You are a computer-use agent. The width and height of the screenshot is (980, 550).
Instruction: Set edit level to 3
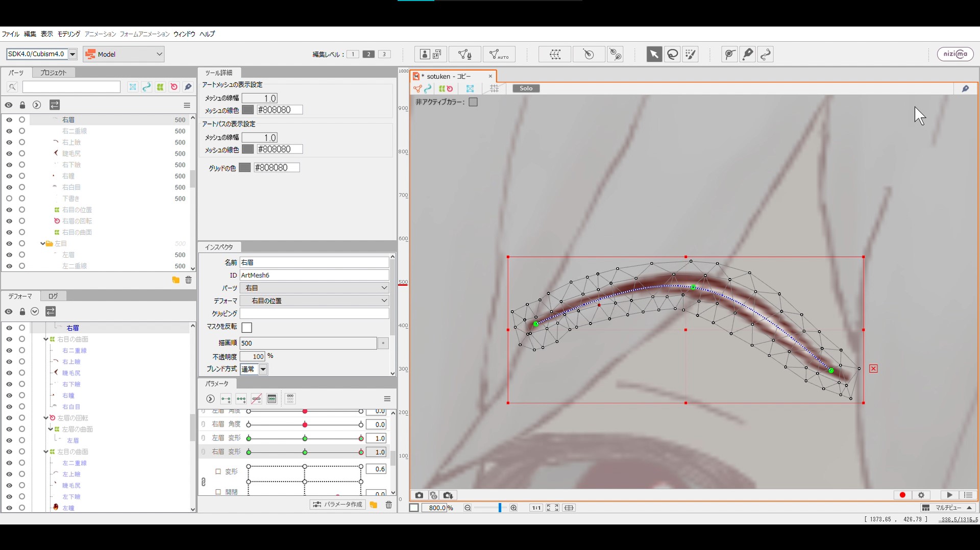click(x=384, y=54)
